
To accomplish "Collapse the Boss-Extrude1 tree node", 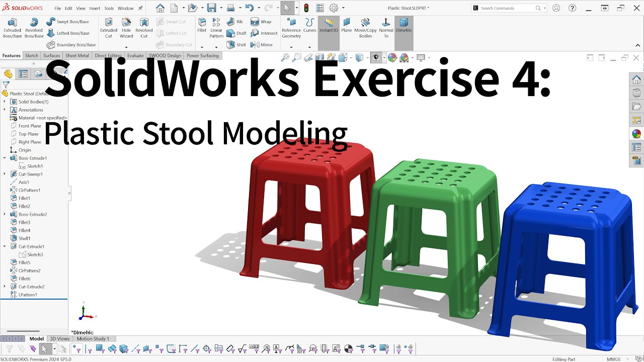I will click(x=5, y=158).
